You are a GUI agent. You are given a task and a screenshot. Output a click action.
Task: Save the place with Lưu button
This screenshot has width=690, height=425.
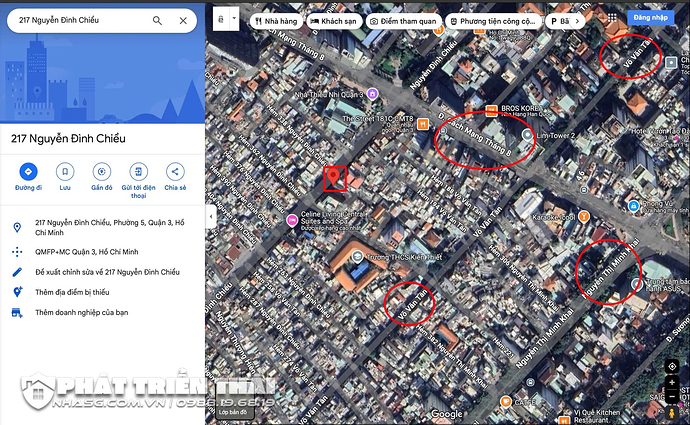pos(65,177)
